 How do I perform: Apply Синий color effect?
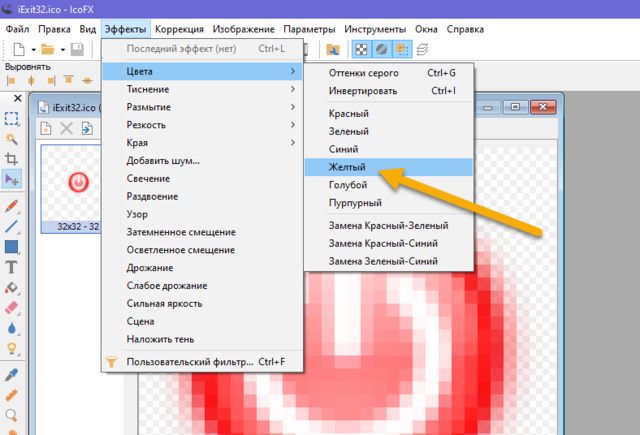click(x=389, y=149)
